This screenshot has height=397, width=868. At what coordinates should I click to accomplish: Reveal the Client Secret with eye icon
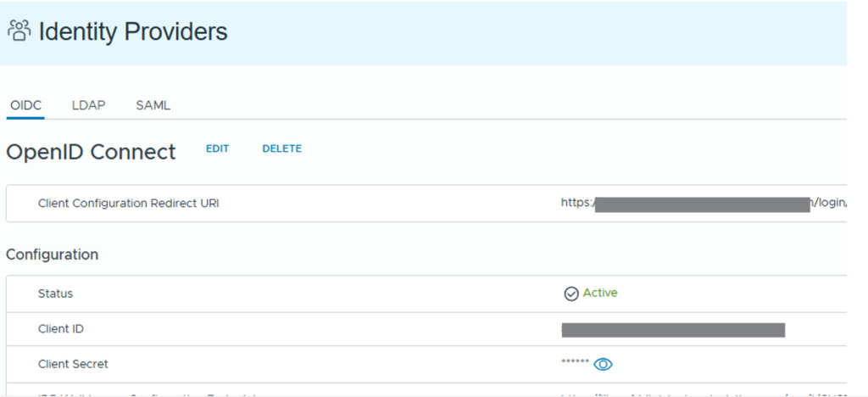(x=603, y=364)
